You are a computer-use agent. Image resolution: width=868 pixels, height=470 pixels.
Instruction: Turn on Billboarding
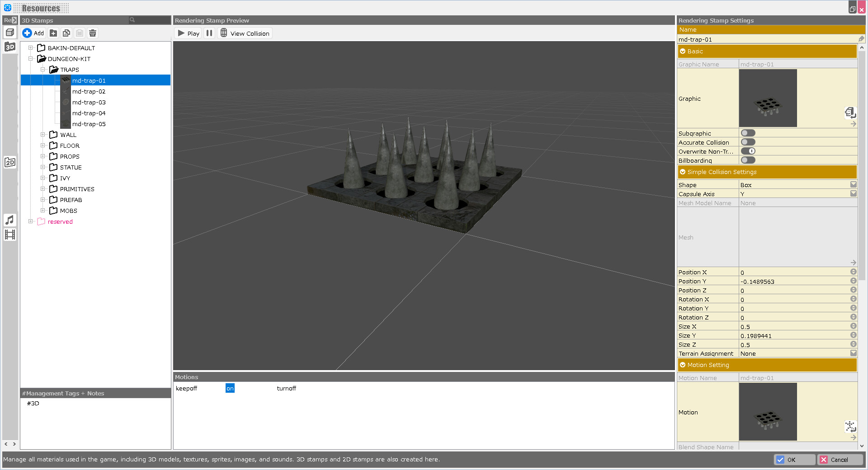coord(748,160)
